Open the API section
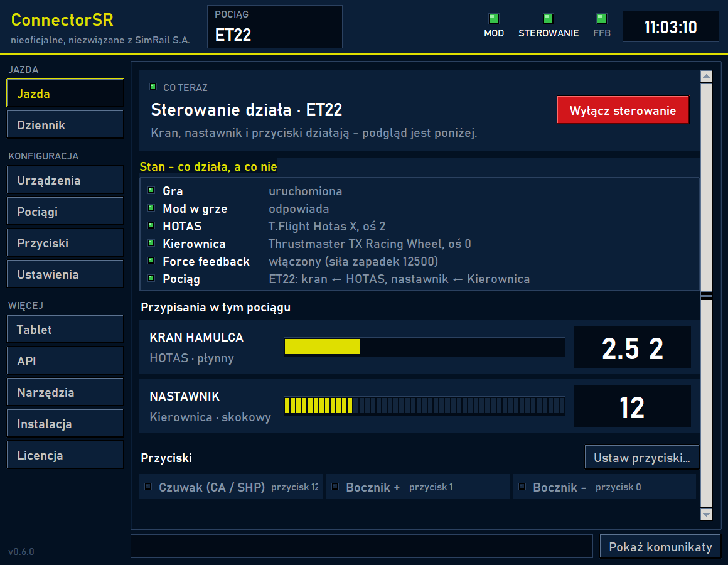Image resolution: width=728 pixels, height=565 pixels. [x=65, y=361]
